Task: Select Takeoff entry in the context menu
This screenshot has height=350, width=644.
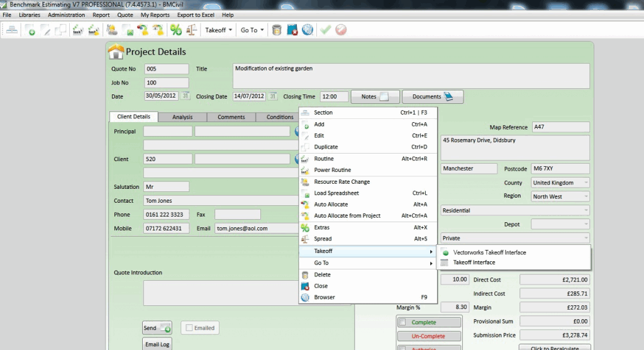Action: point(367,251)
